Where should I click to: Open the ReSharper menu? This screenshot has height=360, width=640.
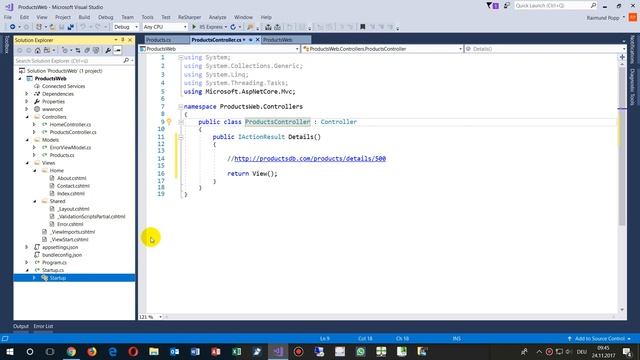[189, 17]
